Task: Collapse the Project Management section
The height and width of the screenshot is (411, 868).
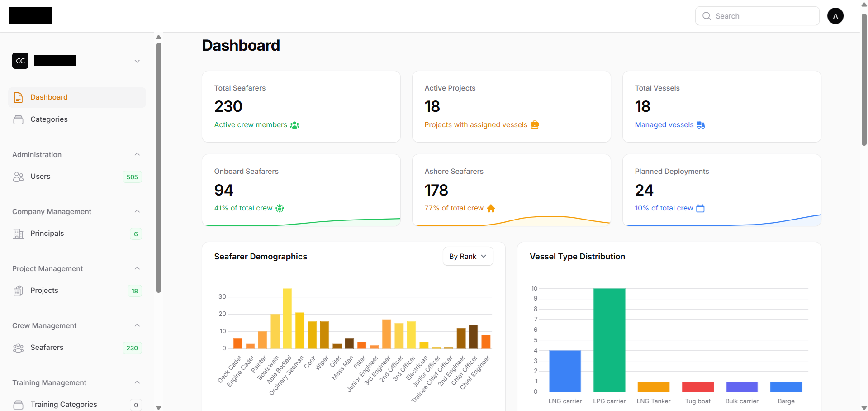Action: pos(137,268)
